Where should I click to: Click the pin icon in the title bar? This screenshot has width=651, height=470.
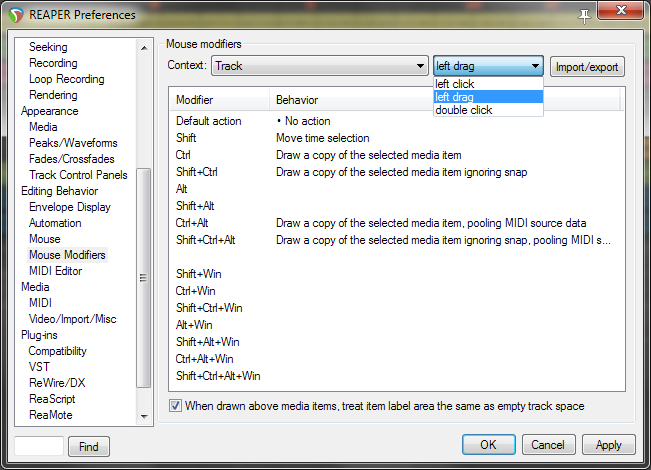tap(584, 16)
